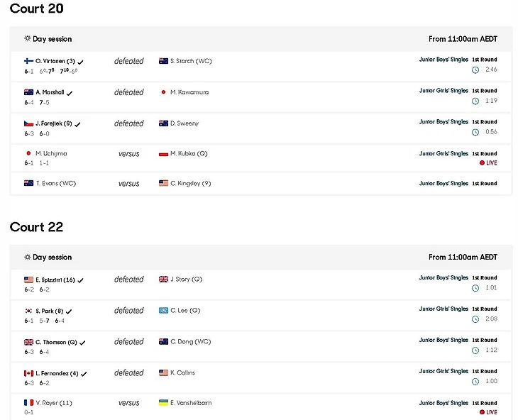The image size is (518, 420).
Task: Click the clock icon next to 1:01 duration
Action: (x=475, y=288)
